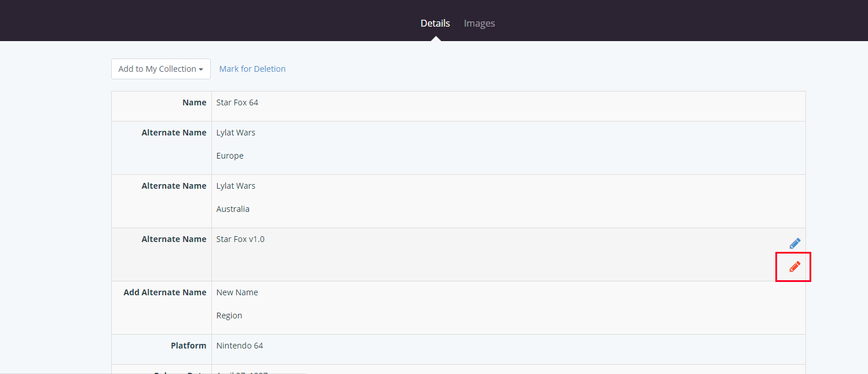
Task: Click the Nintendo 64 platform value
Action: 240,346
